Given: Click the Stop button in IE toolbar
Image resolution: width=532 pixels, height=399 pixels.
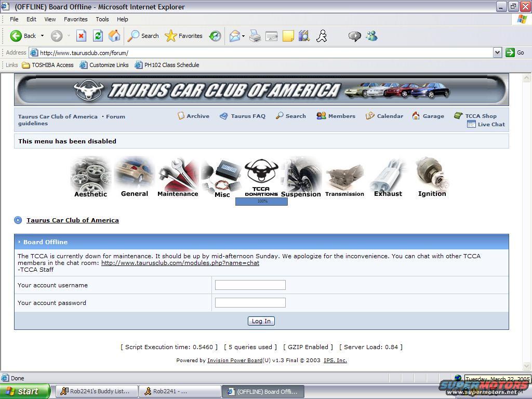Looking at the screenshot, I should click(x=81, y=36).
